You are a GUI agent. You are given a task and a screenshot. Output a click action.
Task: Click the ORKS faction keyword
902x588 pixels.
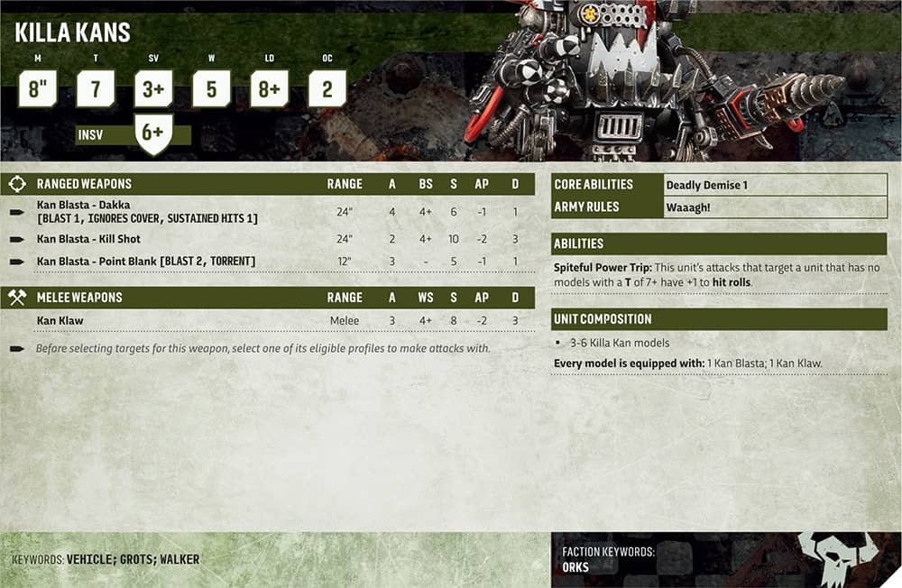click(575, 567)
